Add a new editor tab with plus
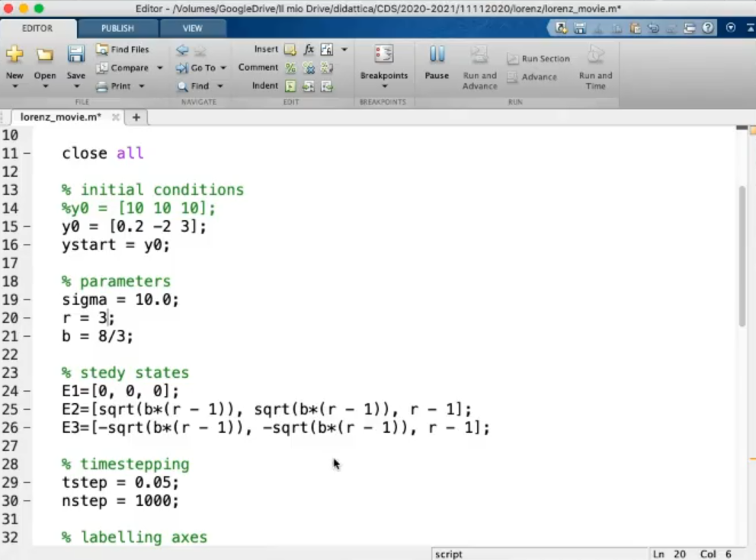 [136, 117]
